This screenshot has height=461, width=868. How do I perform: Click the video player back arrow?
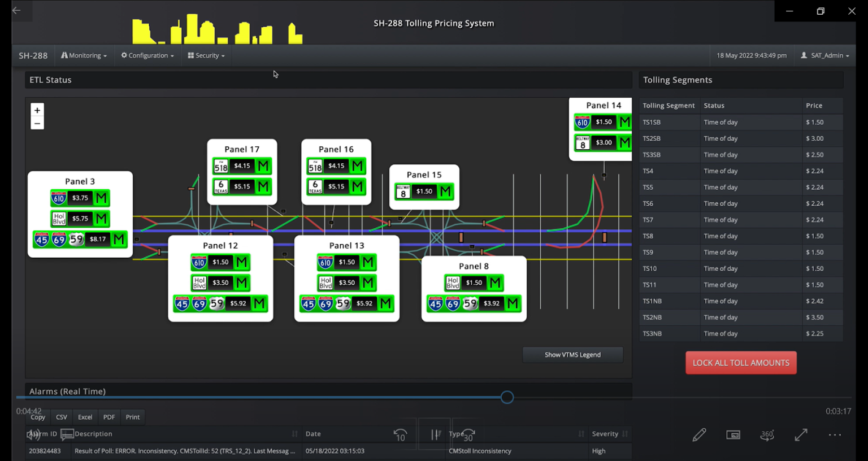pos(16,10)
